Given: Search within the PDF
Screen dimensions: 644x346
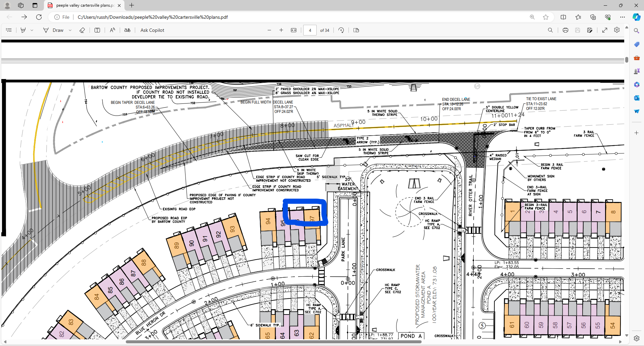Looking at the screenshot, I should (x=550, y=30).
